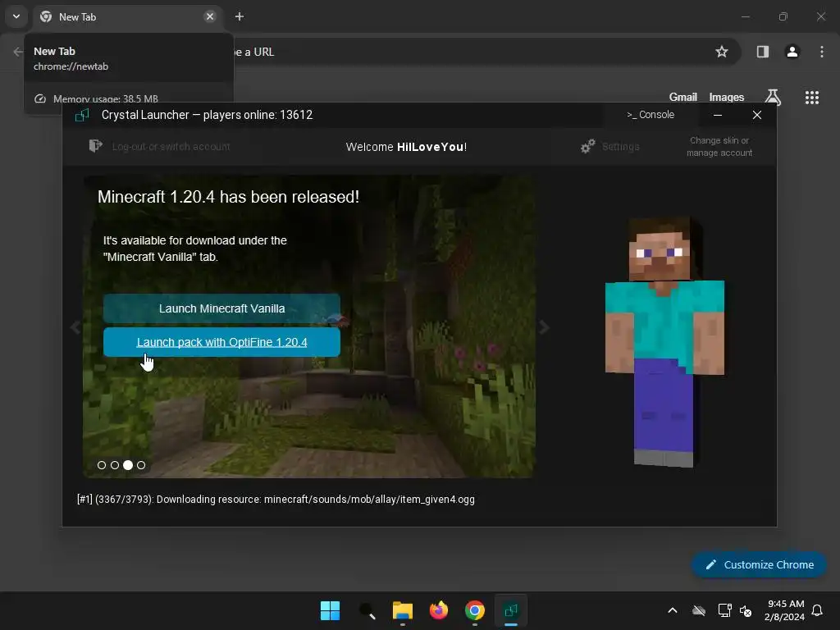The image size is (840, 630).
Task: Click the log-out door icon
Action: pos(95,146)
